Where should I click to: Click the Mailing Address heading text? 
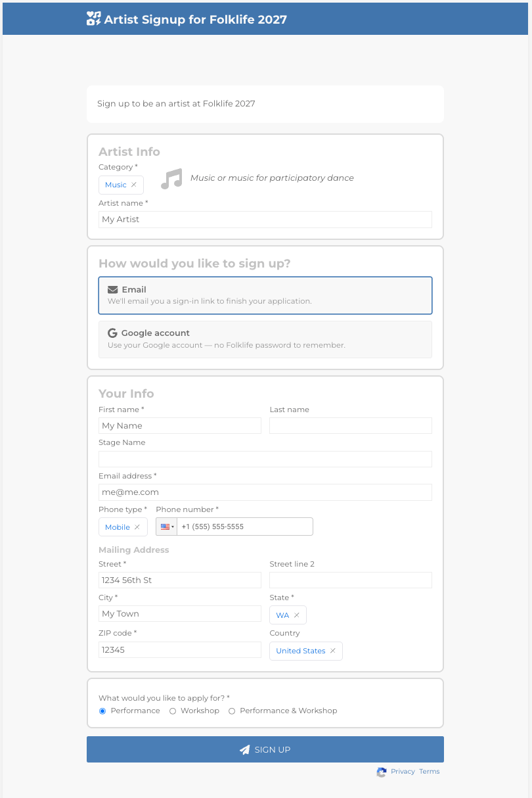134,550
